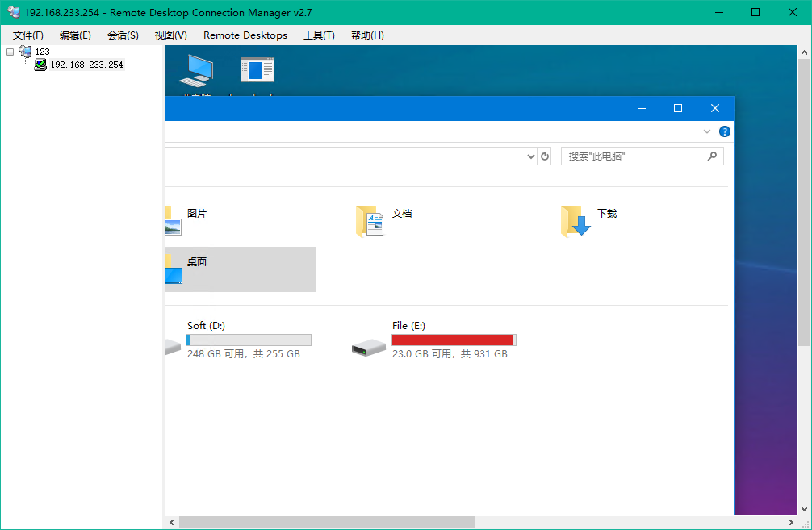Minimize the remote Explorer window
This screenshot has width=812, height=530.
click(x=642, y=108)
